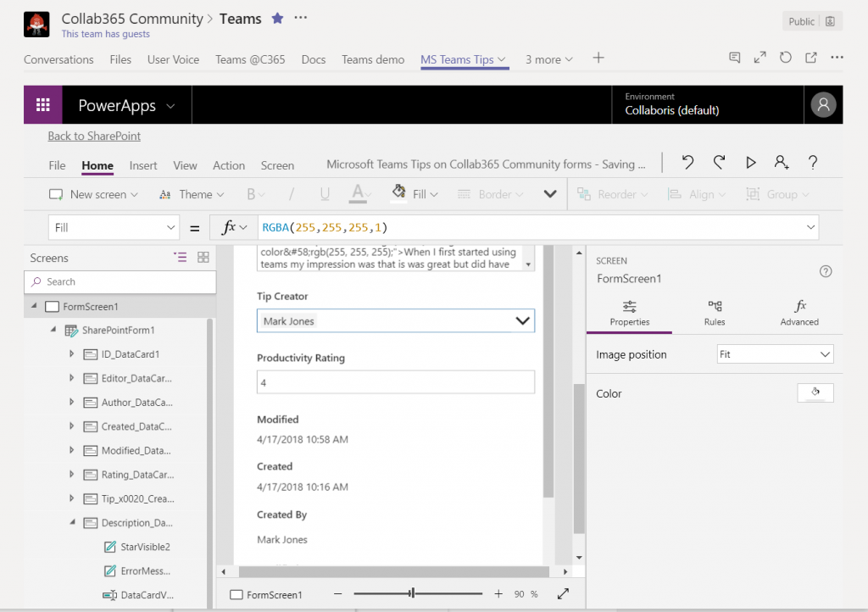Add a new tab with plus icon

[598, 58]
